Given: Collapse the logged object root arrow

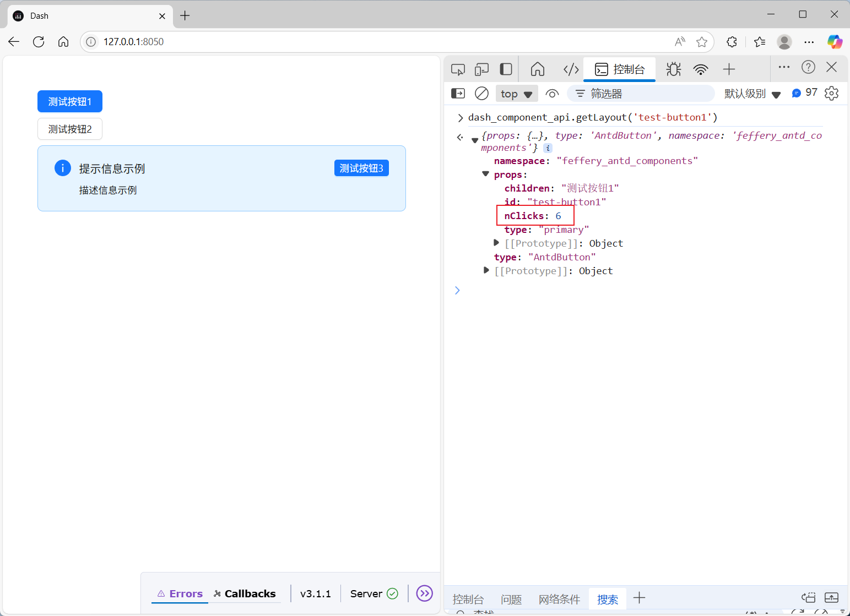Looking at the screenshot, I should 475,140.
